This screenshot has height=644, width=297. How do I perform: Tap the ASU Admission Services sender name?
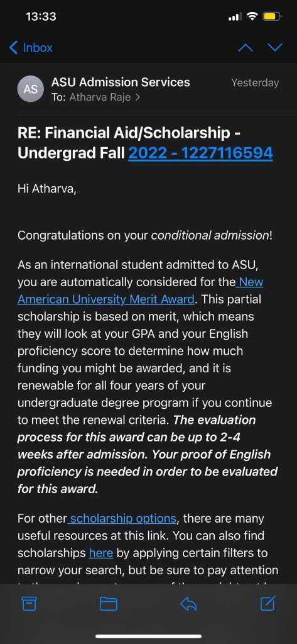[x=121, y=82]
